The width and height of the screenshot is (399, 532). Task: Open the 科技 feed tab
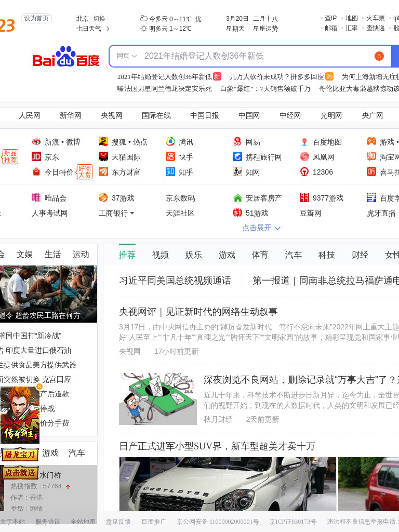pyautogui.click(x=327, y=255)
